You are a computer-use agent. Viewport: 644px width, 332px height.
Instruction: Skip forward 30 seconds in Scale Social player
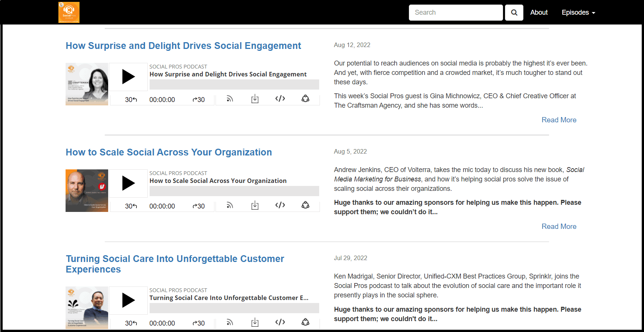199,206
